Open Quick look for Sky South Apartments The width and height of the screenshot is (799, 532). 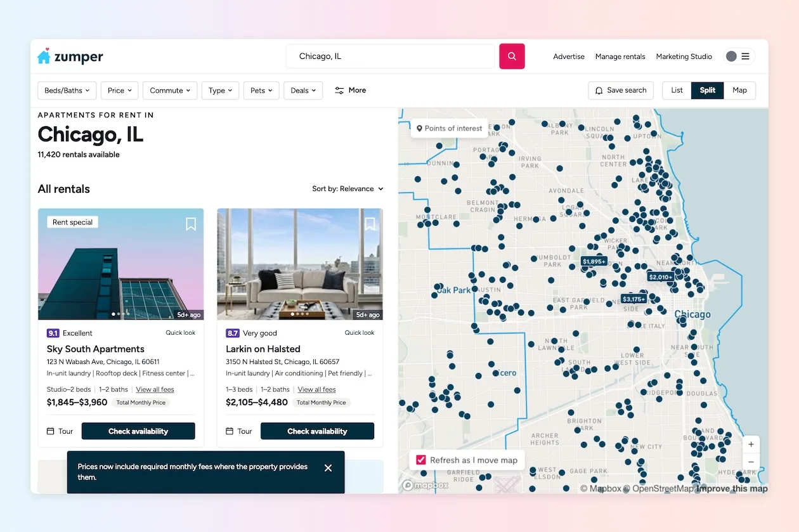pos(181,332)
